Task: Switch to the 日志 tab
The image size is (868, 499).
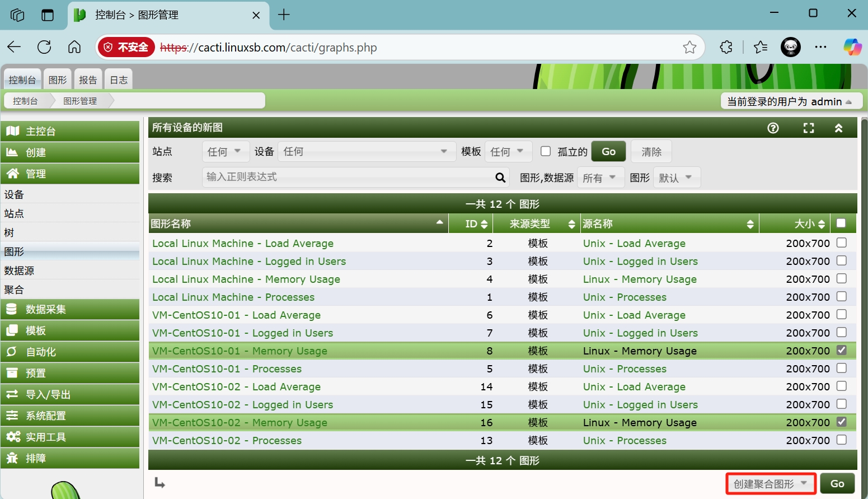Action: (119, 80)
